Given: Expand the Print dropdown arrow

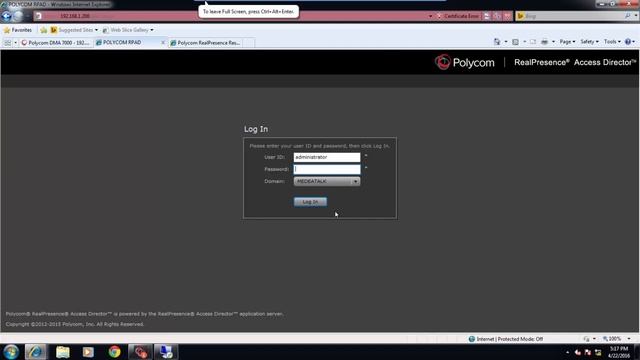Looking at the screenshot, I should [x=553, y=42].
